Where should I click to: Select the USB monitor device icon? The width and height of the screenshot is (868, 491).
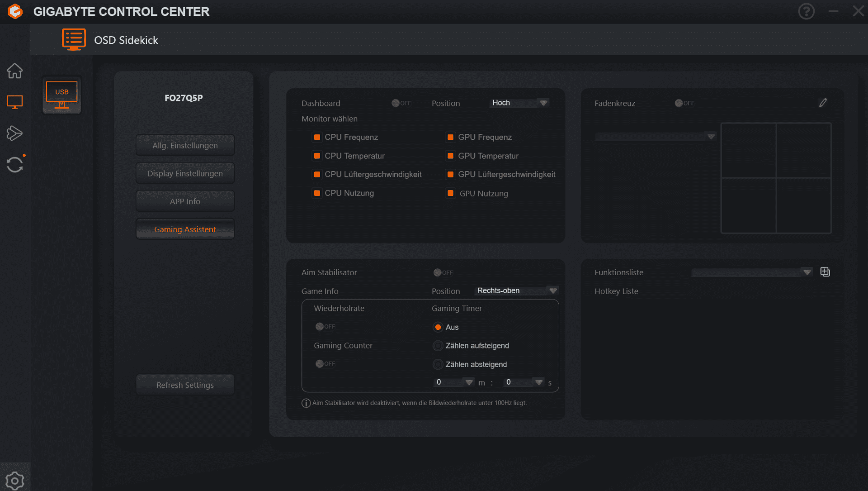(62, 95)
